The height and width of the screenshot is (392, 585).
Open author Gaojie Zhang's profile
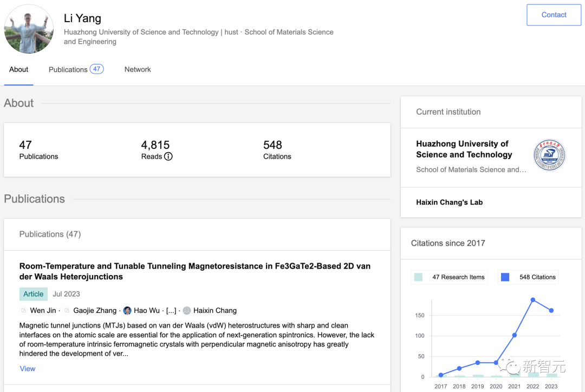(95, 310)
